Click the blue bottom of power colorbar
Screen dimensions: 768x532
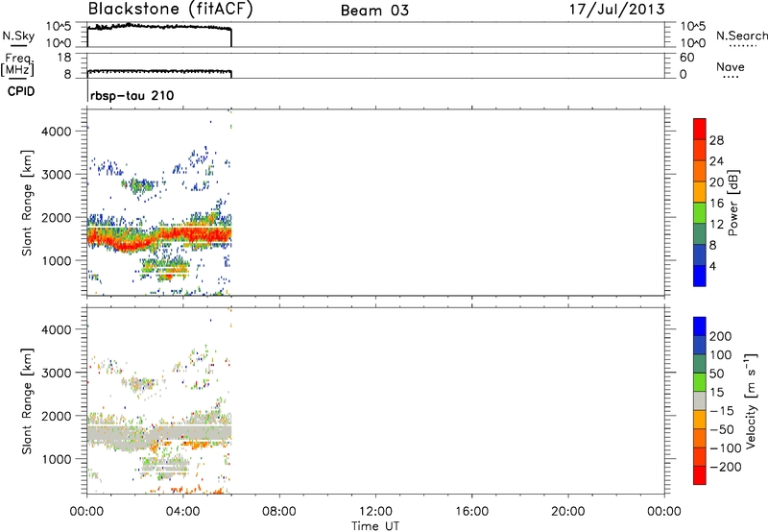(x=700, y=276)
